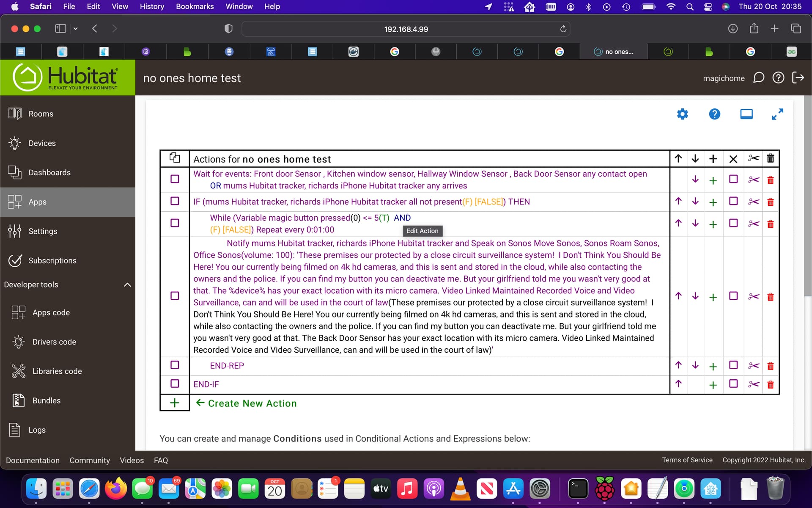Screen dimensions: 812x508
Task: Tick the END-REP row left checkbox
Action: pos(175,365)
